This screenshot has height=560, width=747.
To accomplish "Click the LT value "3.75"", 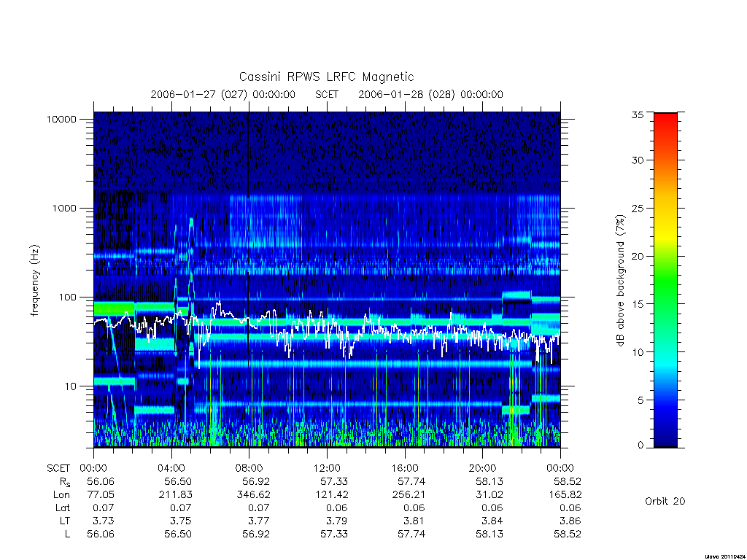I will click(181, 521).
